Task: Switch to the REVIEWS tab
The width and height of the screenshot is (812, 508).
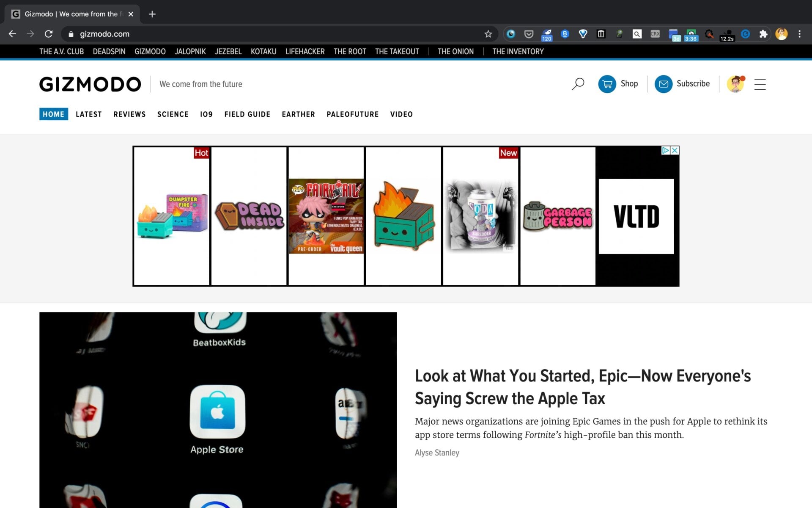Action: pyautogui.click(x=129, y=114)
